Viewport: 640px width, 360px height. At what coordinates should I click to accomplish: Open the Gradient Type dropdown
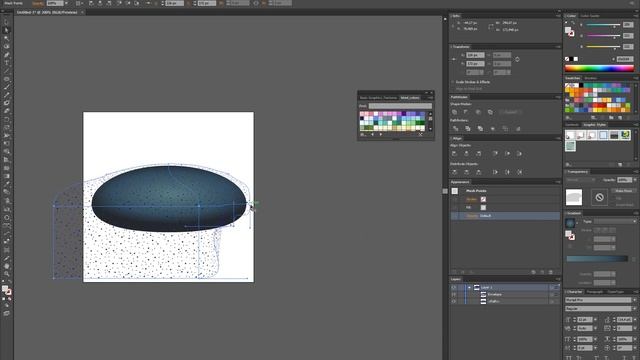[614, 221]
